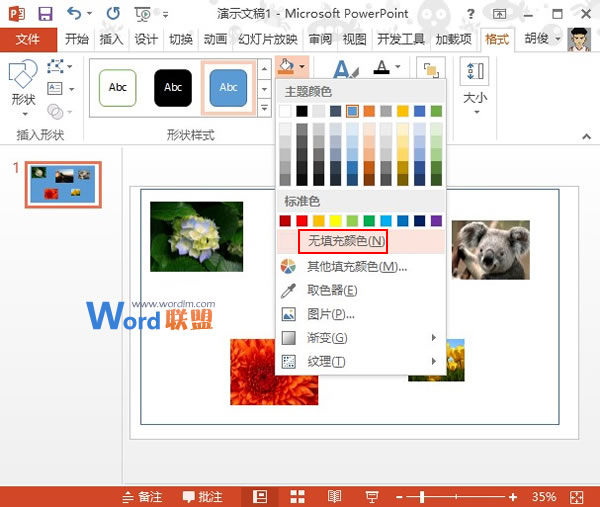Apply the black Abc shape style
The image size is (600, 507).
click(x=173, y=88)
